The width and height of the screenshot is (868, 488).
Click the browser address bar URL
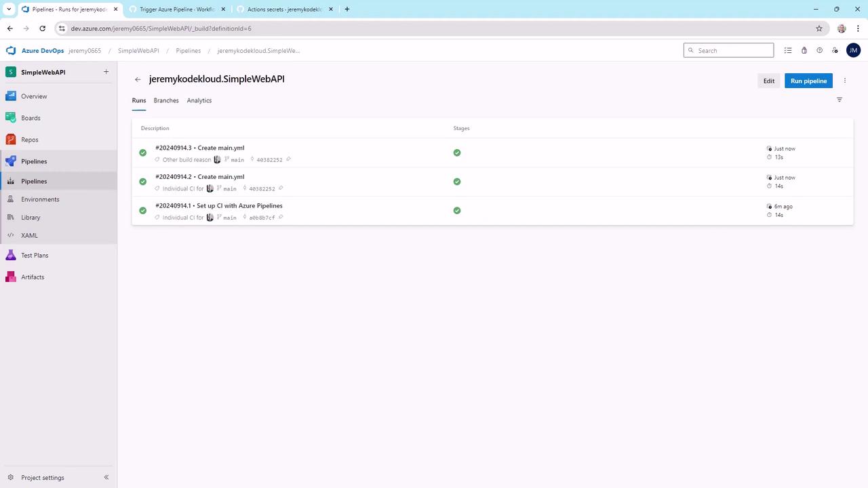[x=161, y=28]
